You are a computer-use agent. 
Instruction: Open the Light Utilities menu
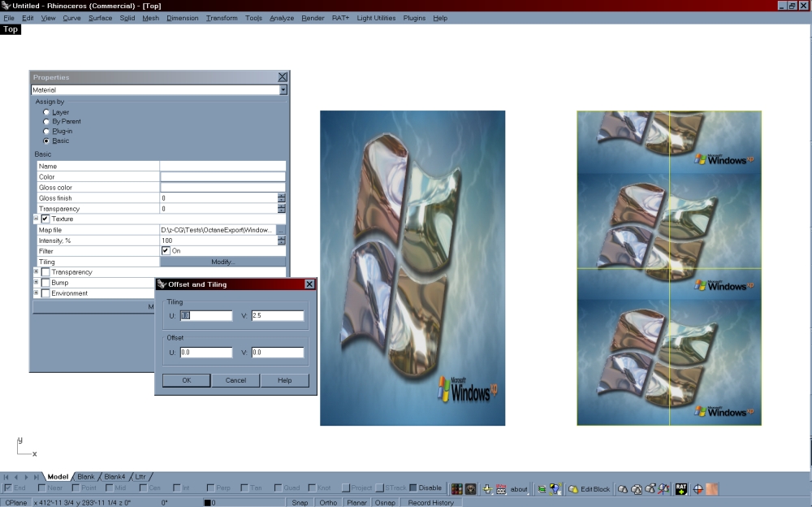click(376, 18)
